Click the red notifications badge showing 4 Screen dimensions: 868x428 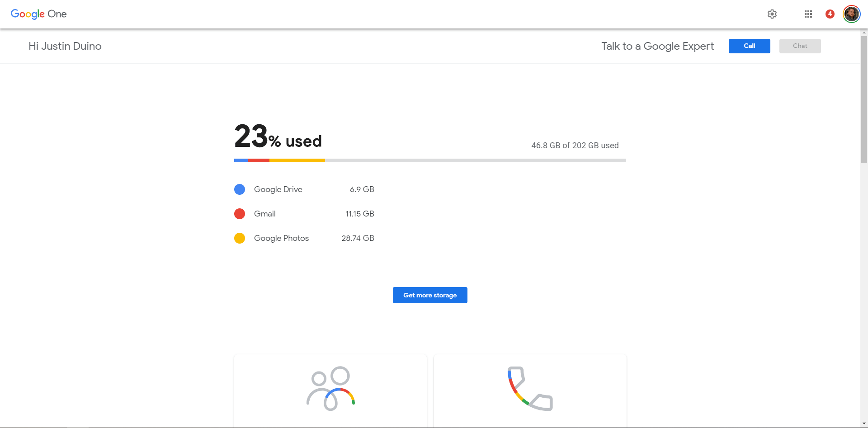(x=830, y=14)
